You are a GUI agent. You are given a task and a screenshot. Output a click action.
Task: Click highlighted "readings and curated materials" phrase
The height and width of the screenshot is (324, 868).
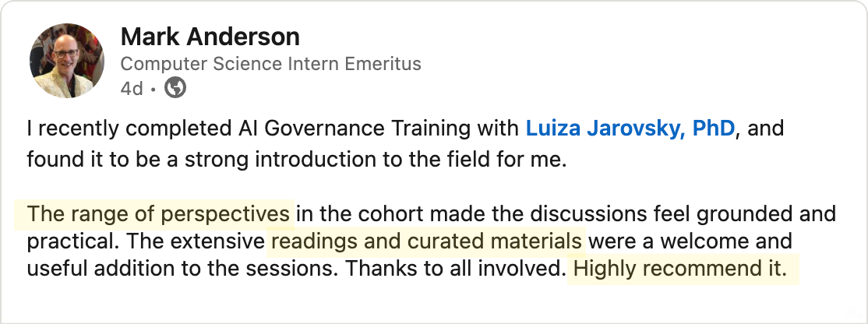(x=425, y=241)
